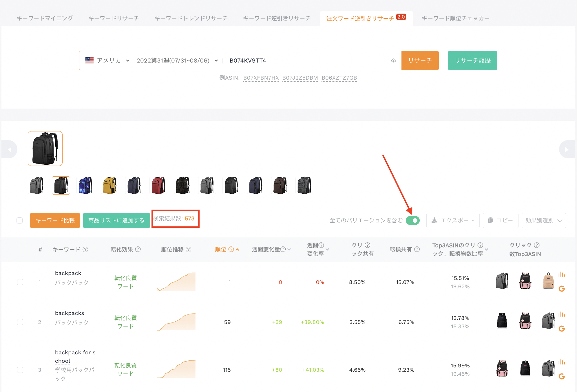Open bar chart icon in backpacks row
This screenshot has height=392, width=577.
pyautogui.click(x=562, y=314)
